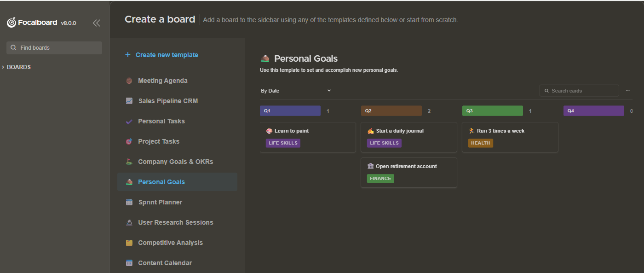Select the Project Tasks template
644x273 pixels.
tap(158, 141)
